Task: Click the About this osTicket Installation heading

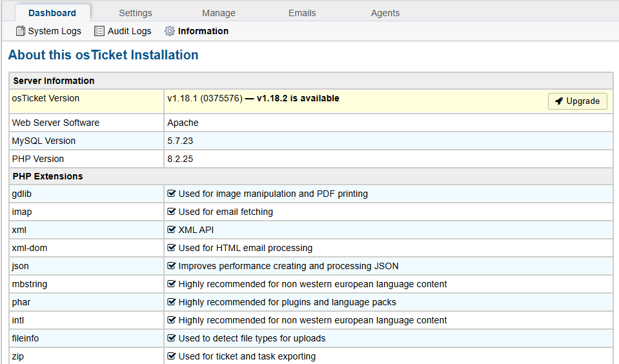Action: 103,55
